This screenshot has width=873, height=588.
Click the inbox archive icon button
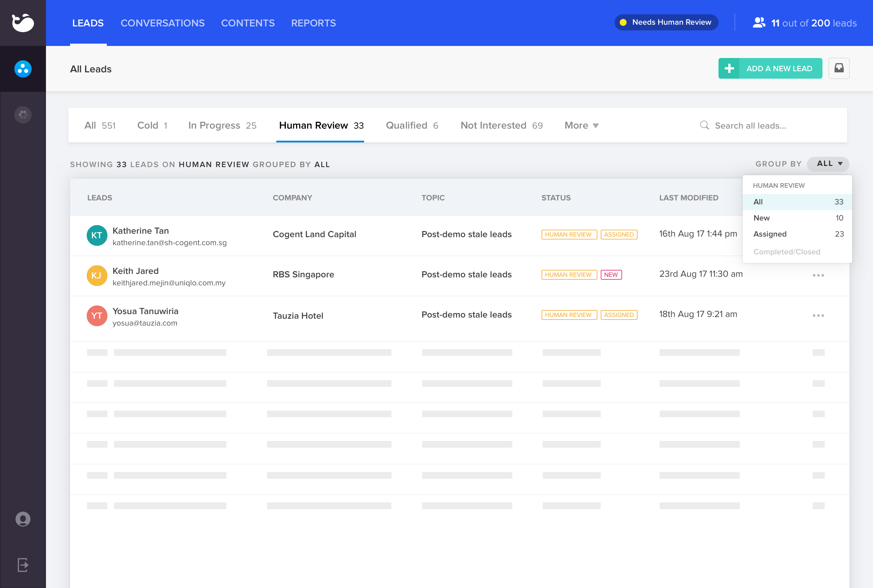coord(839,68)
